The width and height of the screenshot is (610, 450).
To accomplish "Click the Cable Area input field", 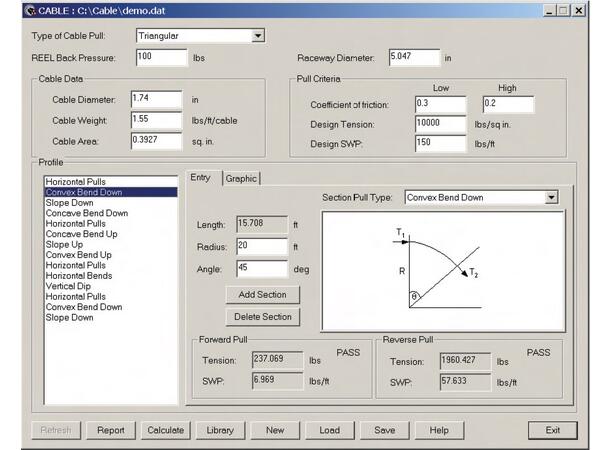I will [156, 141].
